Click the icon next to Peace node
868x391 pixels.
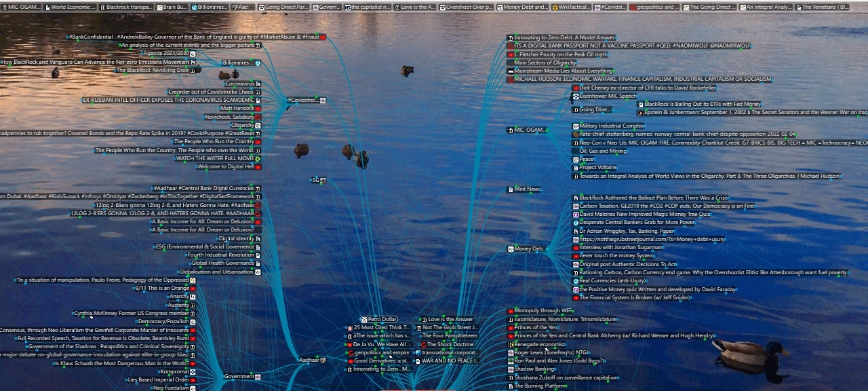576,160
